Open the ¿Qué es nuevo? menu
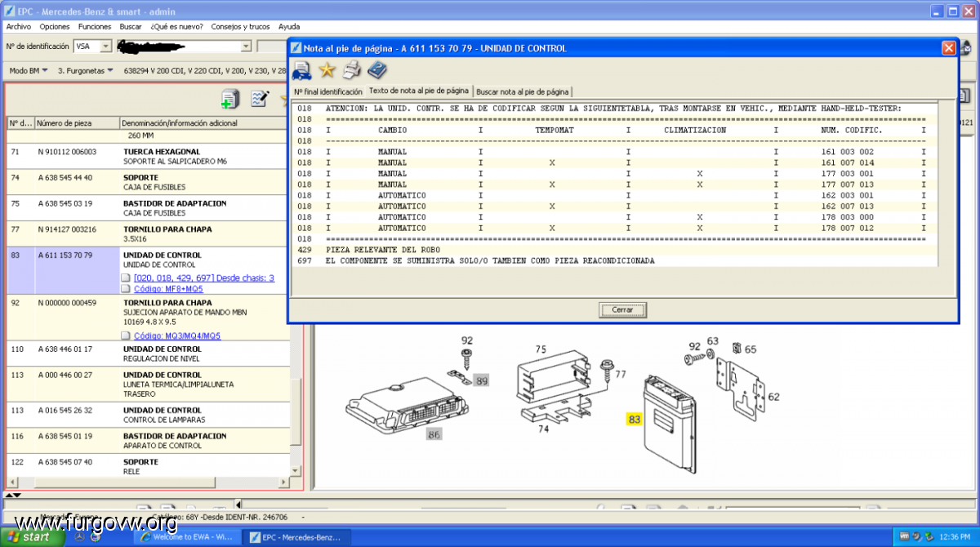980x547 pixels. [x=176, y=27]
